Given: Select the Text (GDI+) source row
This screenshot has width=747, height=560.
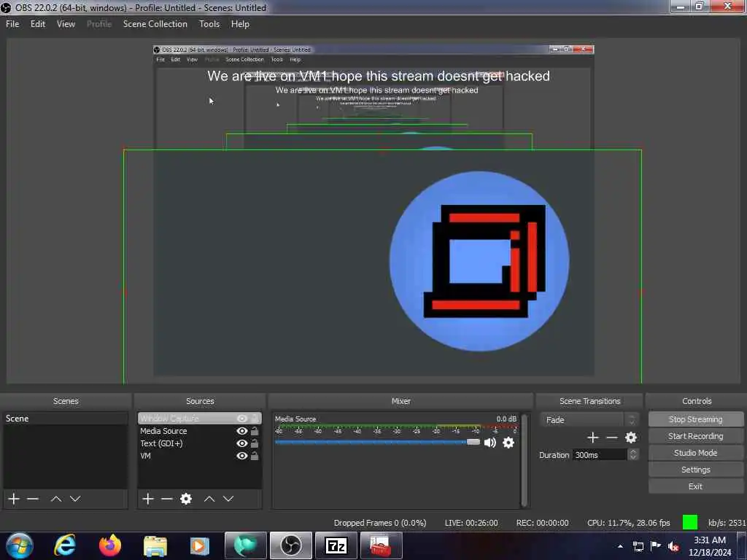Looking at the screenshot, I should click(199, 443).
